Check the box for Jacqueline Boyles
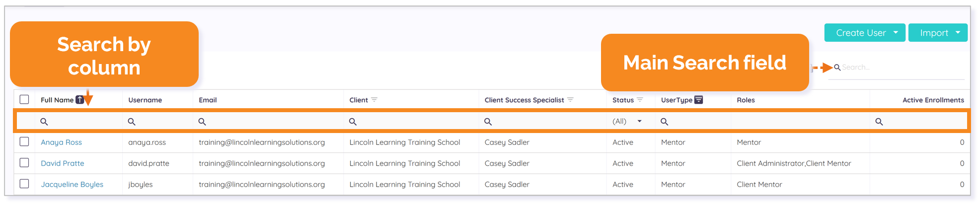 (x=24, y=184)
